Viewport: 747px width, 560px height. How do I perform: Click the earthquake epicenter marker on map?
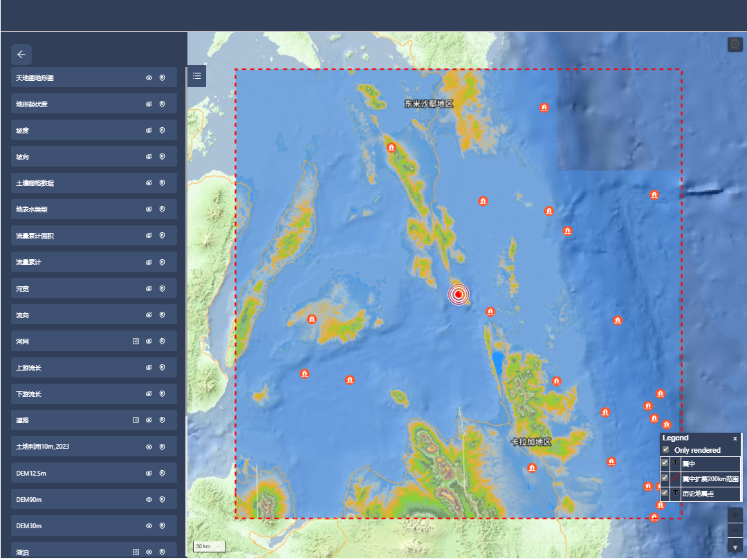(459, 295)
